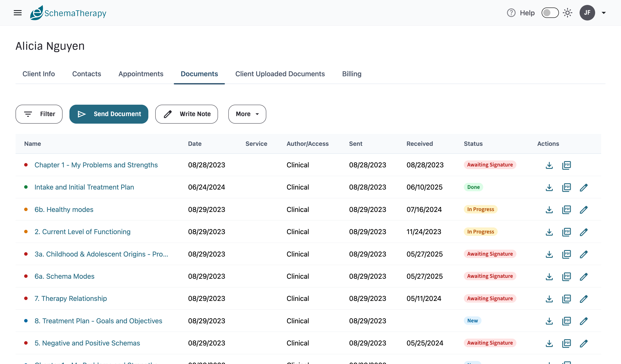The height and width of the screenshot is (364, 621).
Task: Click the Write Note button
Action: 186,114
